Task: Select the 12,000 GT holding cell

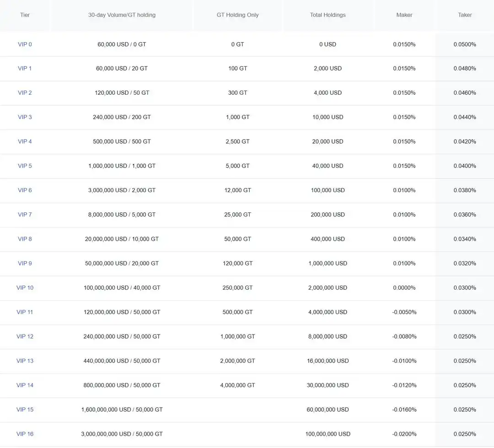Action: [x=237, y=190]
